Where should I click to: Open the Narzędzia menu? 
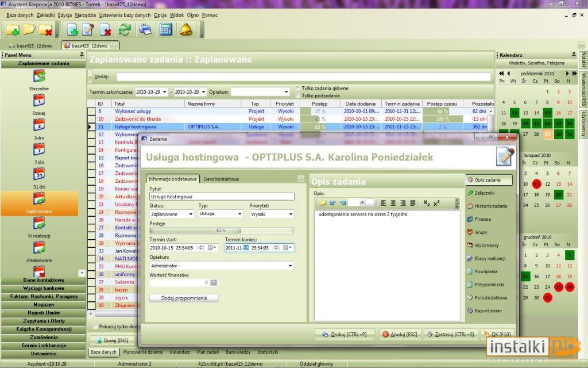(x=85, y=15)
